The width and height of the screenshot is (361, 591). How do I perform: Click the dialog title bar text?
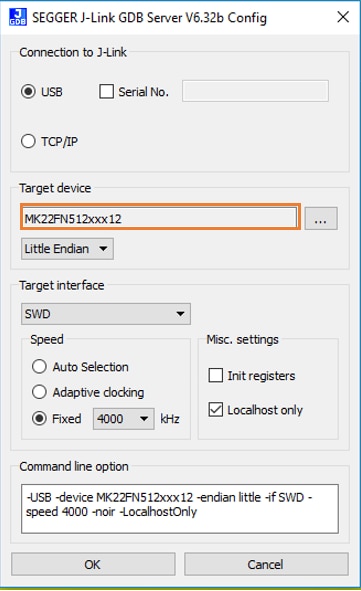(x=149, y=18)
